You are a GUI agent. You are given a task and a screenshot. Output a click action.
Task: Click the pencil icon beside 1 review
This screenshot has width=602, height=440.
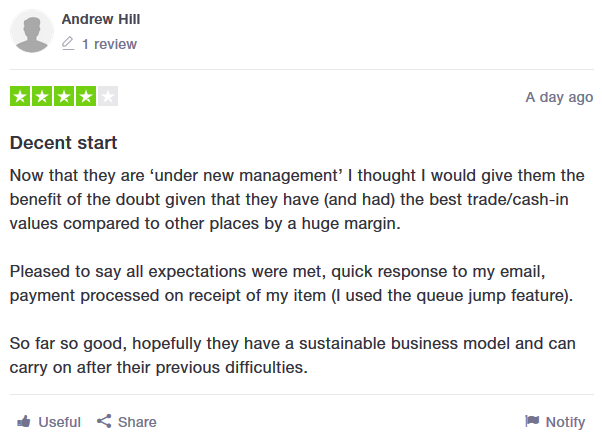tap(68, 44)
